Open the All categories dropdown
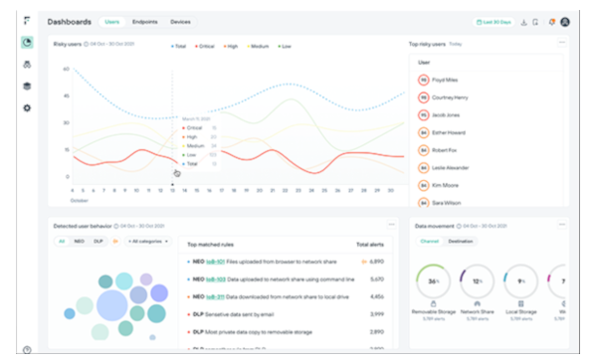597x364 pixels. 148,242
